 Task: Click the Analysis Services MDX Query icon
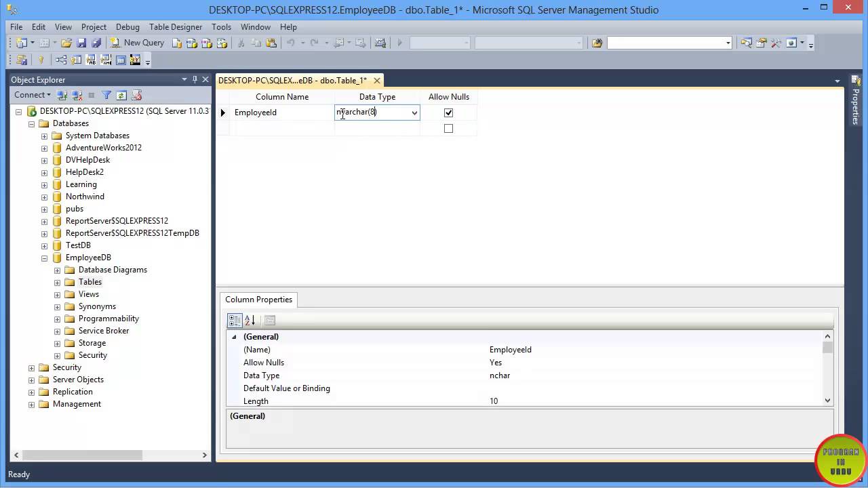[x=192, y=43]
